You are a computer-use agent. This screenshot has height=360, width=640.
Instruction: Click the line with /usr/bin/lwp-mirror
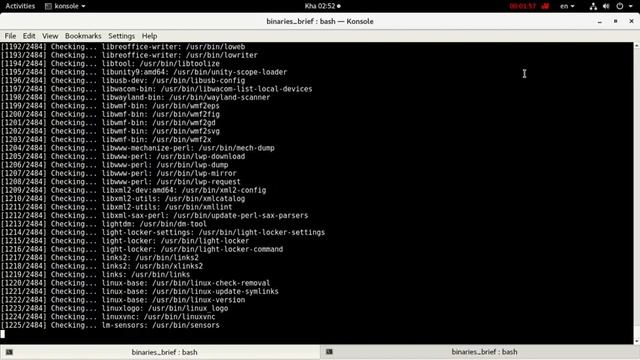click(119, 173)
